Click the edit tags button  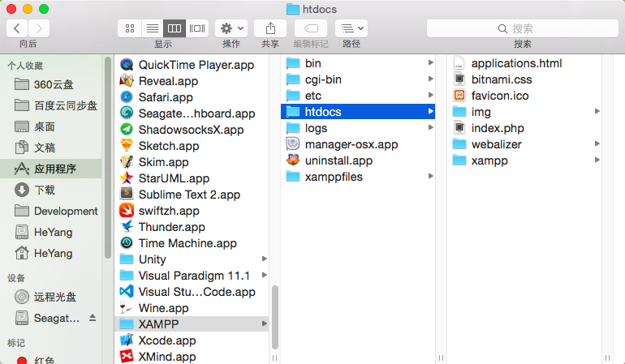(311, 28)
